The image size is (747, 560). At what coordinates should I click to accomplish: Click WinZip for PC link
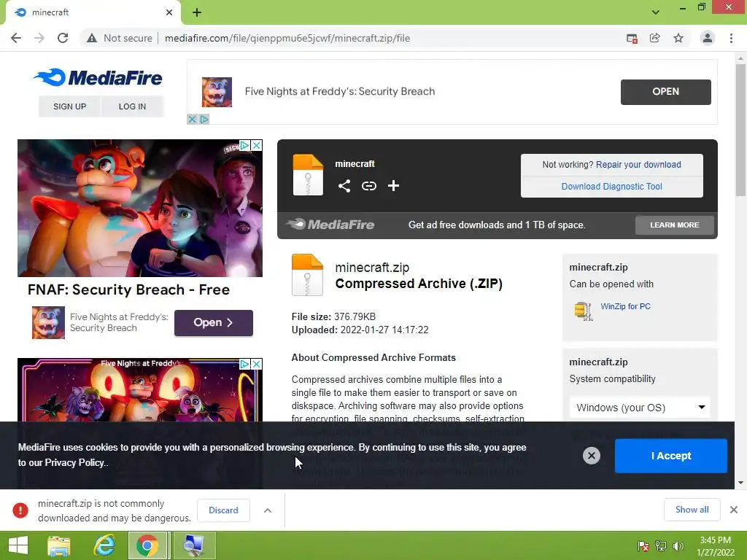625,306
